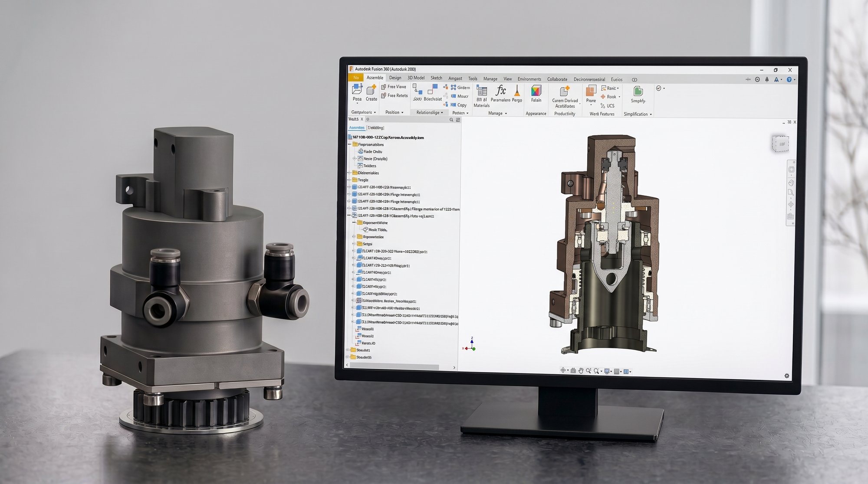This screenshot has height=484, width=868.
Task: Switch to the Design ribbon tab
Action: pos(395,78)
